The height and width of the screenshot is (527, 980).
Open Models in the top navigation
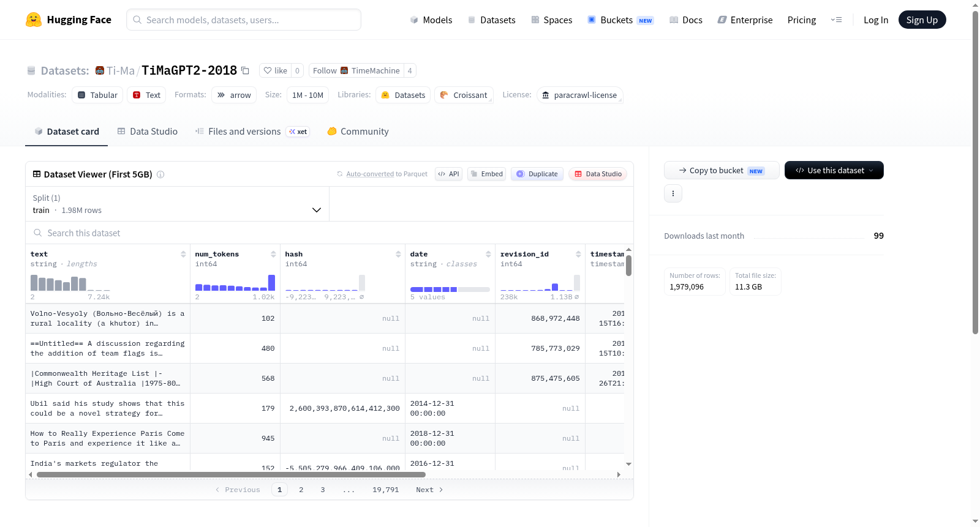coord(431,20)
